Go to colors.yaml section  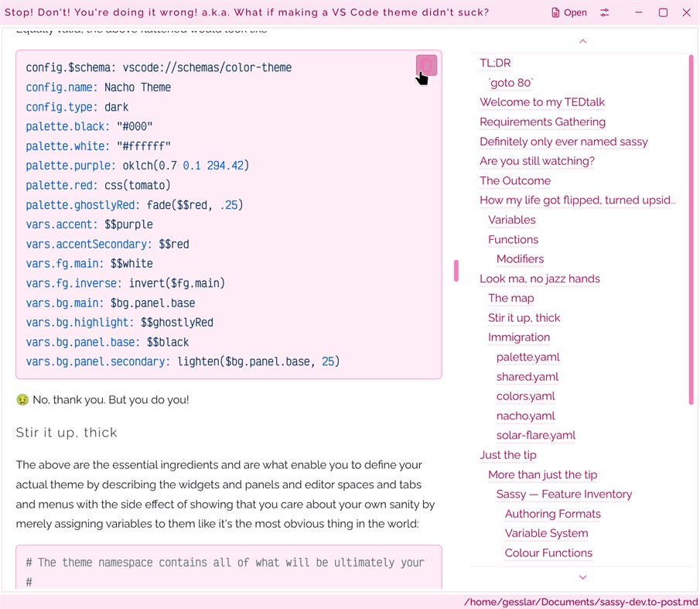(525, 396)
